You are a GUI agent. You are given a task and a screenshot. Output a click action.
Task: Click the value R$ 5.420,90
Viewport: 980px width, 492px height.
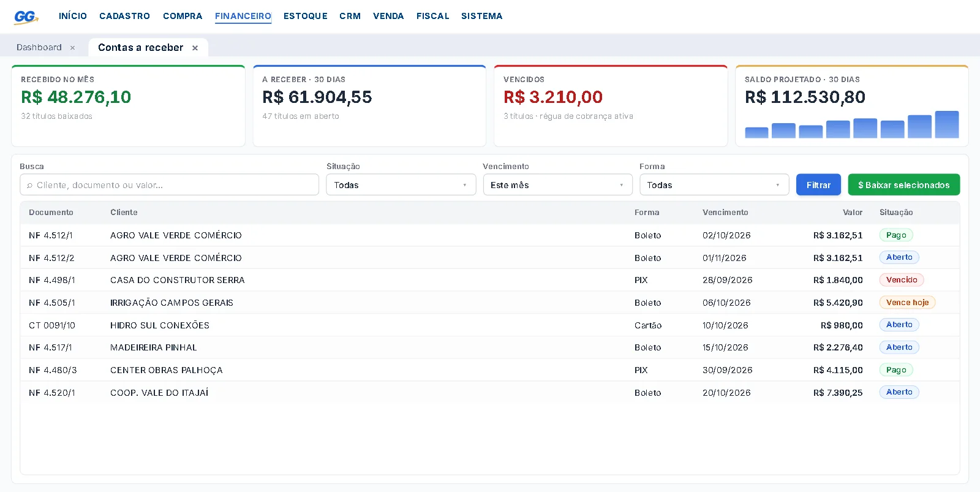(x=838, y=303)
